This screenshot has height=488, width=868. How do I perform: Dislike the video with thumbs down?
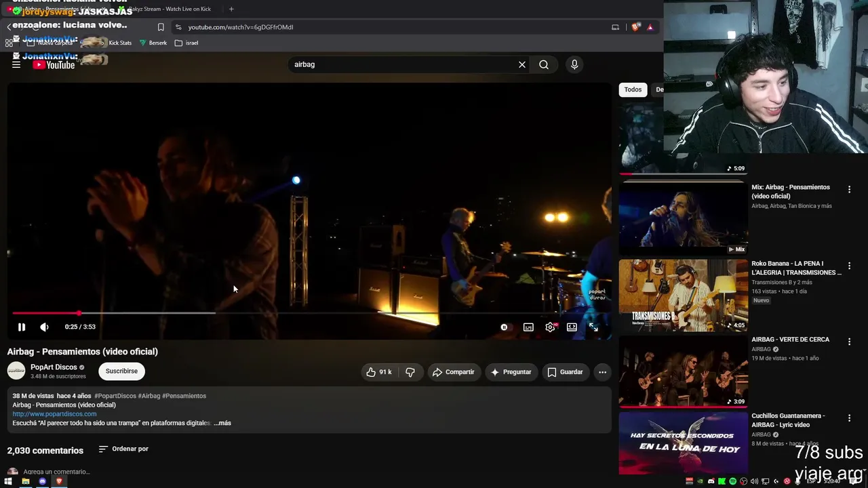[x=410, y=372]
